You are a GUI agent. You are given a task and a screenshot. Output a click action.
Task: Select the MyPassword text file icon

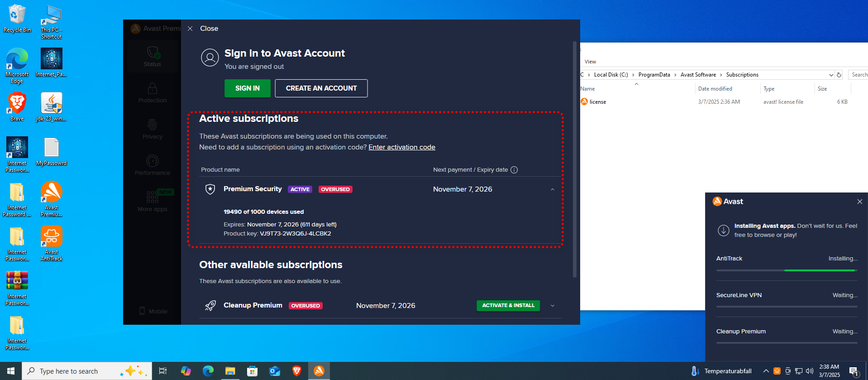pos(51,151)
